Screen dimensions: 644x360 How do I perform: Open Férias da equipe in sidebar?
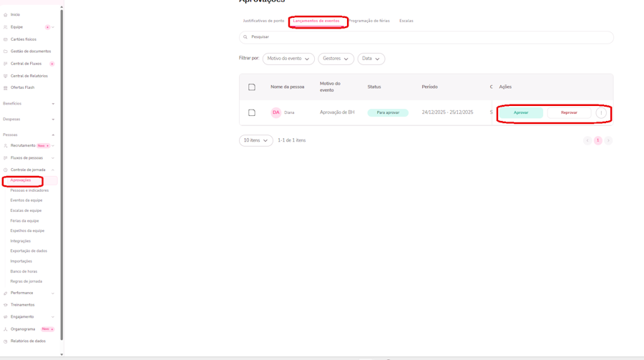tap(24, 221)
